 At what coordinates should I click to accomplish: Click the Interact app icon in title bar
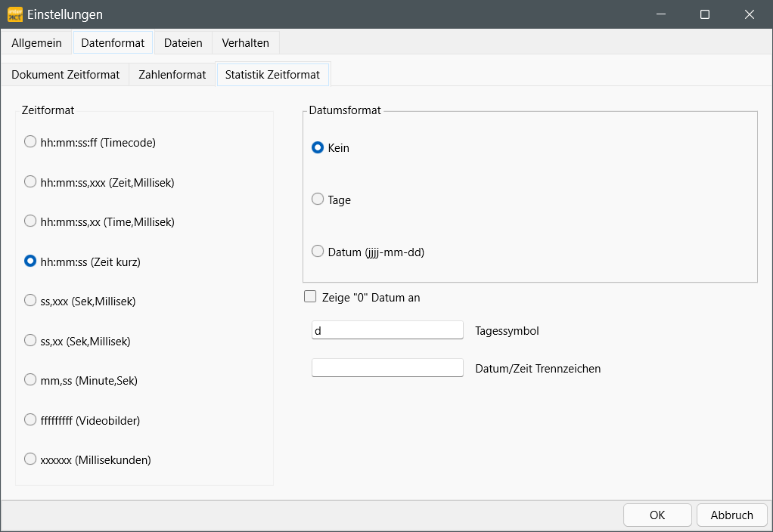[15, 14]
